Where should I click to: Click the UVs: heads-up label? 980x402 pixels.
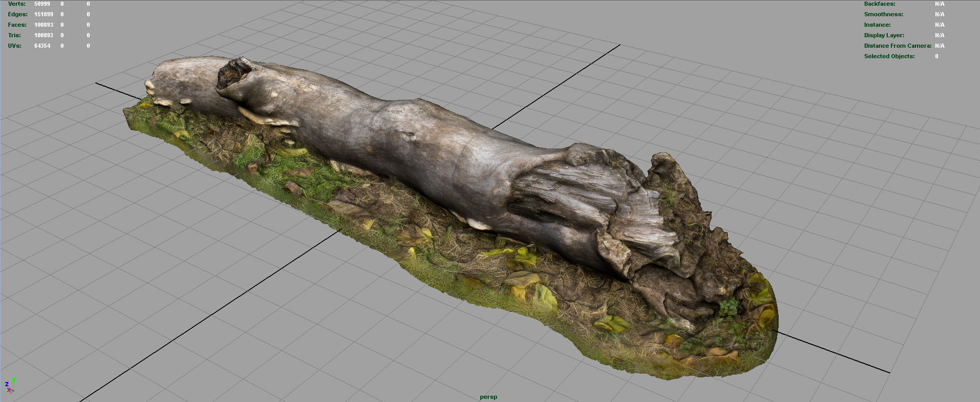[x=15, y=46]
